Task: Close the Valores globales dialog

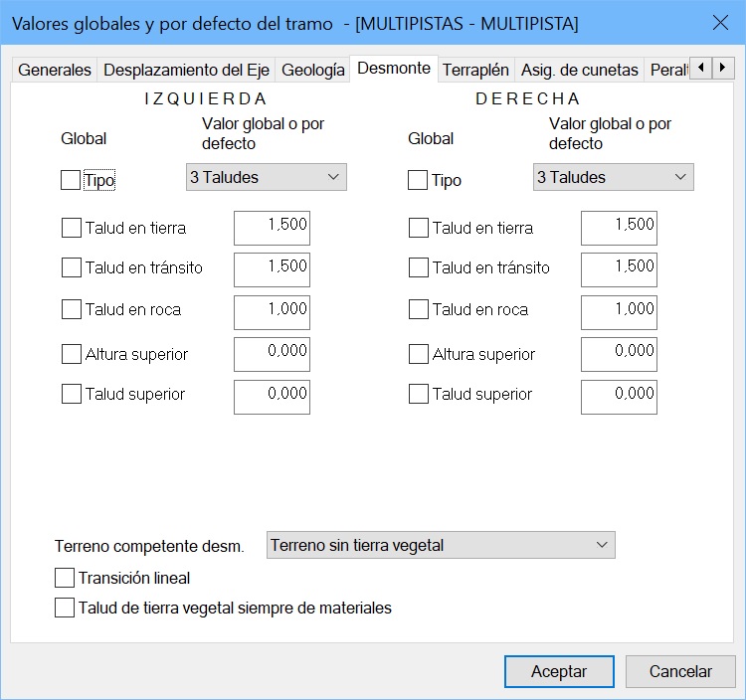Action: [x=720, y=22]
